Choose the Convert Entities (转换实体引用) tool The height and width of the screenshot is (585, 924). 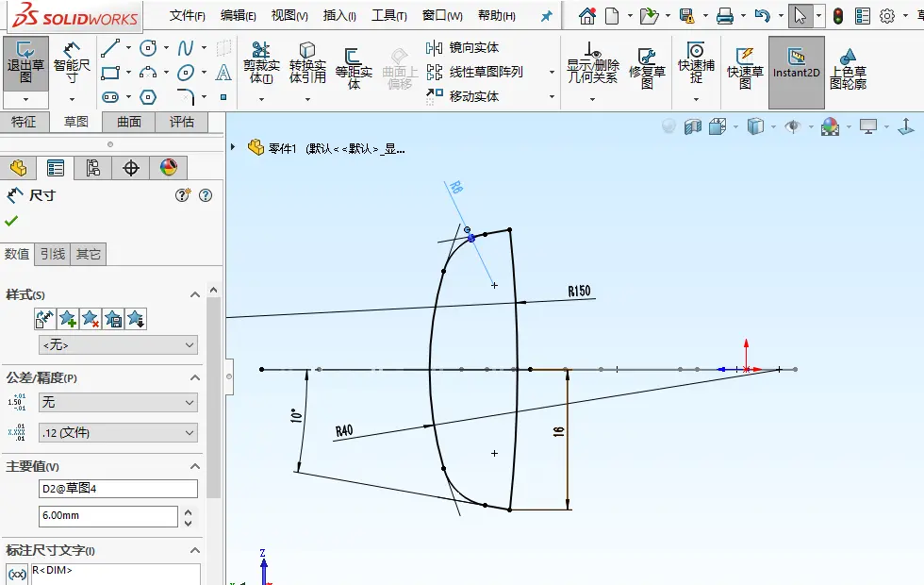point(307,63)
